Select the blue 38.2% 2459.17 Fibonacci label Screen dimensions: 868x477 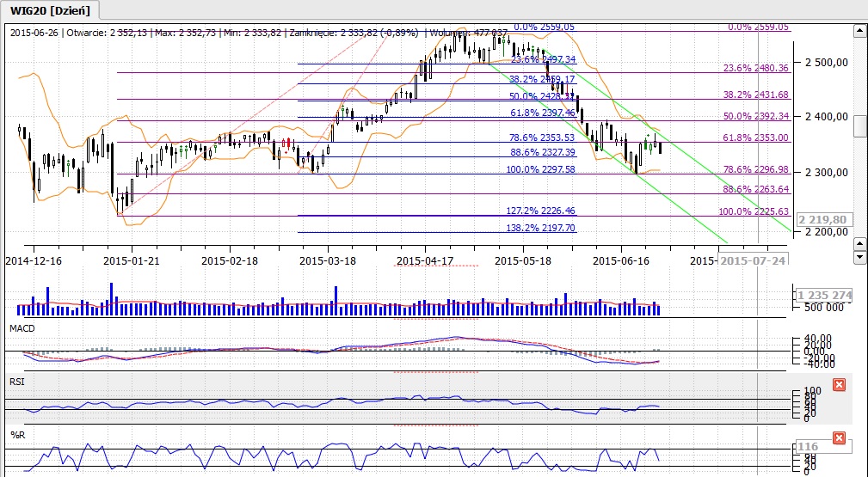coord(542,79)
